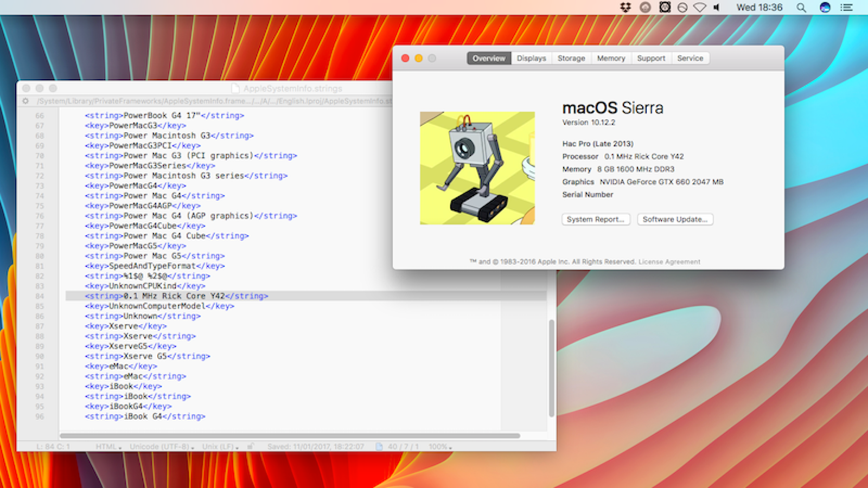The width and height of the screenshot is (868, 488).
Task: Open the Dropbox menu bar icon
Action: coord(626,7)
